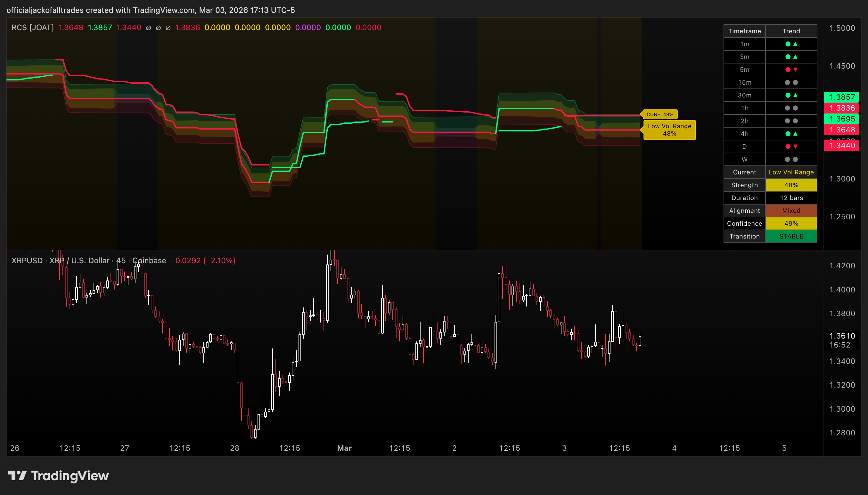868x495 pixels.
Task: Click the TradingView logo
Action: point(58,476)
